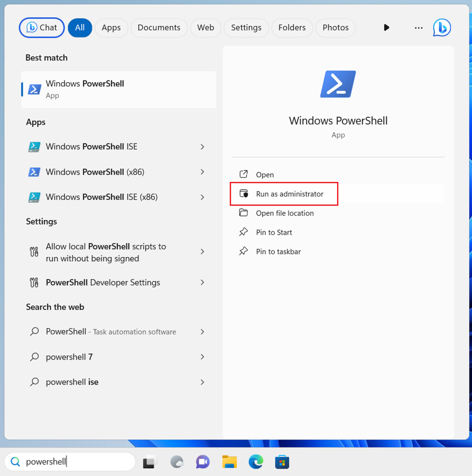Click the large PowerShell logo in details pane
The image size is (472, 476).
(x=338, y=84)
